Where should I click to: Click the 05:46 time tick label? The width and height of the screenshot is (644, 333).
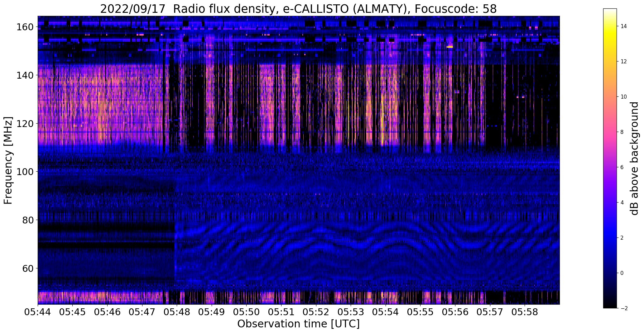tap(108, 312)
